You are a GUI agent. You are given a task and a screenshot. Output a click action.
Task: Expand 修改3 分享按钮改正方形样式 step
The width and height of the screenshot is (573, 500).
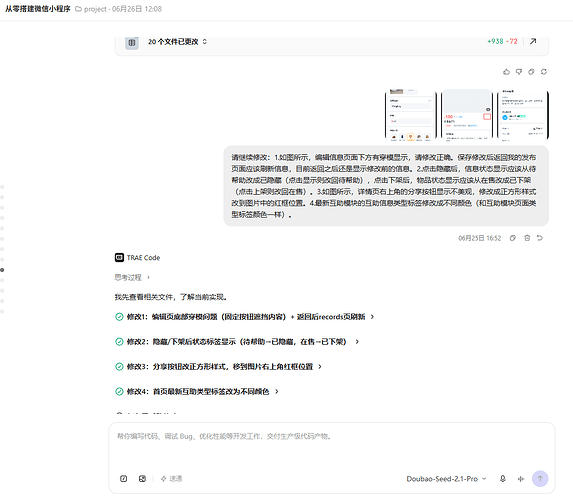pos(320,367)
